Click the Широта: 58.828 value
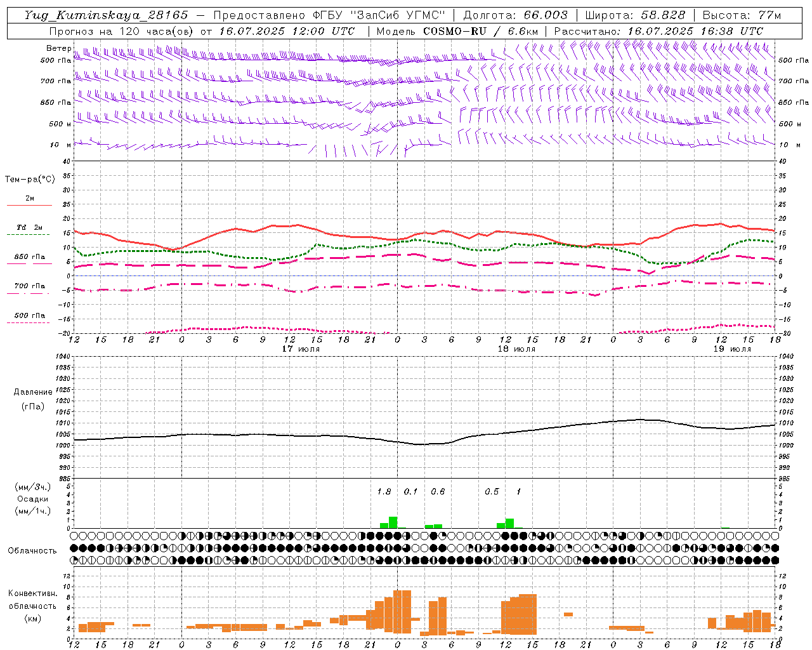812x650 pixels. pyautogui.click(x=635, y=15)
